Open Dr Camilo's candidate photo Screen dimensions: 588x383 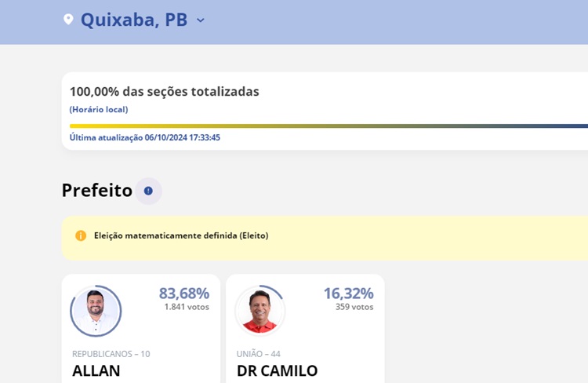pyautogui.click(x=260, y=311)
